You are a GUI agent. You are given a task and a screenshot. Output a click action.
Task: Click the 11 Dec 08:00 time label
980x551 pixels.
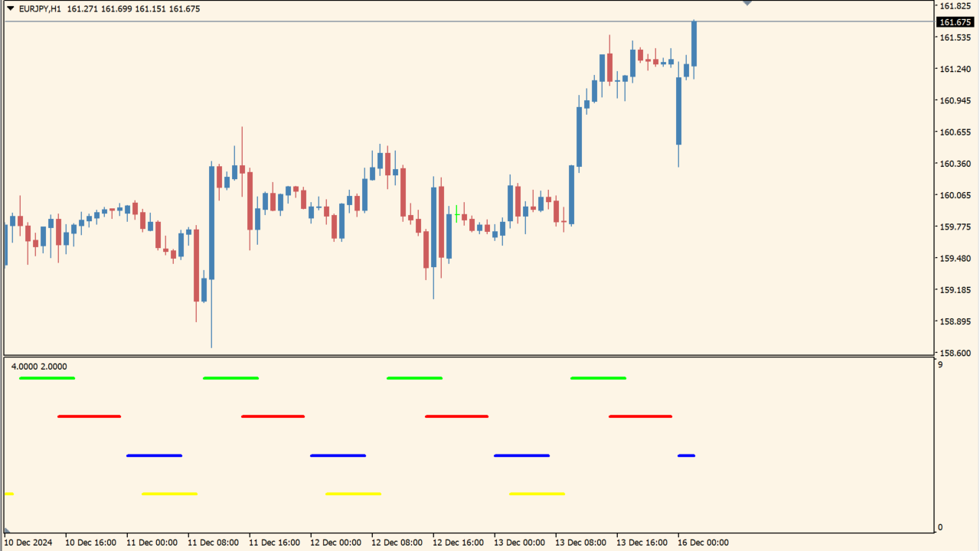tap(214, 543)
